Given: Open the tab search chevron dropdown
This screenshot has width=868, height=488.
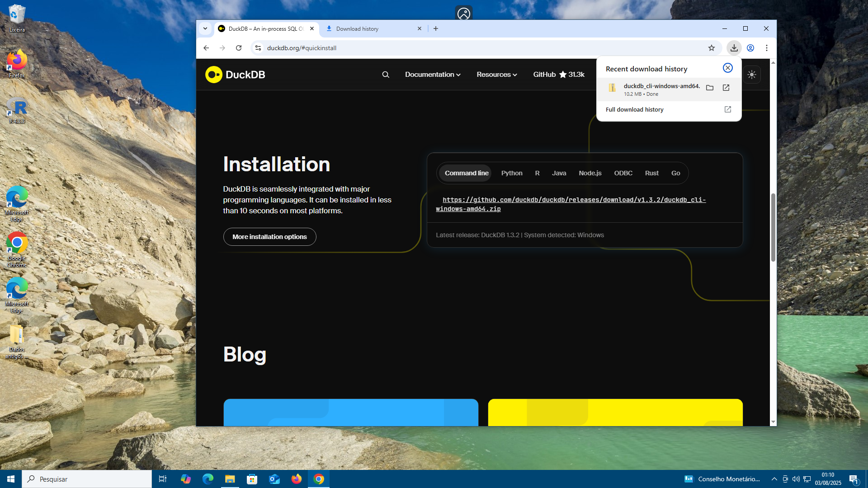Looking at the screenshot, I should (x=205, y=28).
